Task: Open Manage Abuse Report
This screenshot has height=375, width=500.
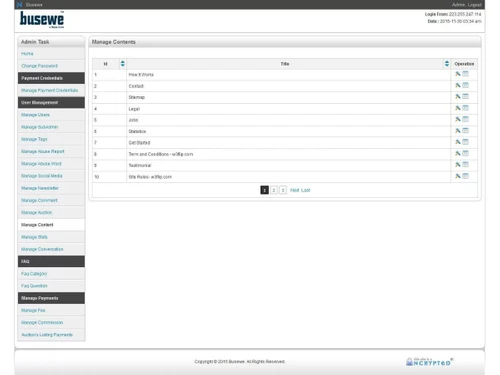Action: click(43, 151)
